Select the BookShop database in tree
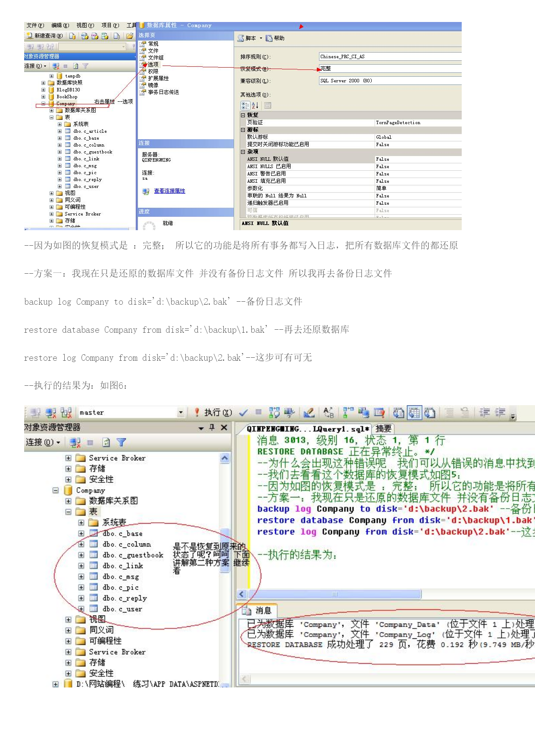 [x=67, y=97]
